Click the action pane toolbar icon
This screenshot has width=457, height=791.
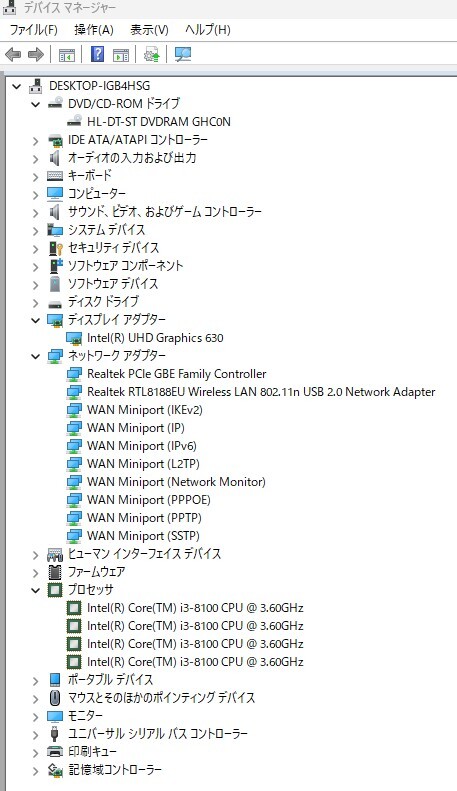(x=121, y=55)
